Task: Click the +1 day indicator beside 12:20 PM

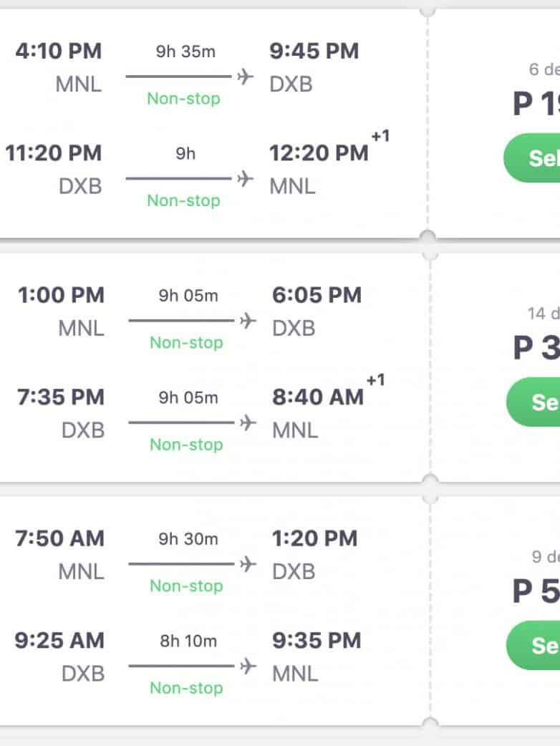Action: pyautogui.click(x=380, y=136)
